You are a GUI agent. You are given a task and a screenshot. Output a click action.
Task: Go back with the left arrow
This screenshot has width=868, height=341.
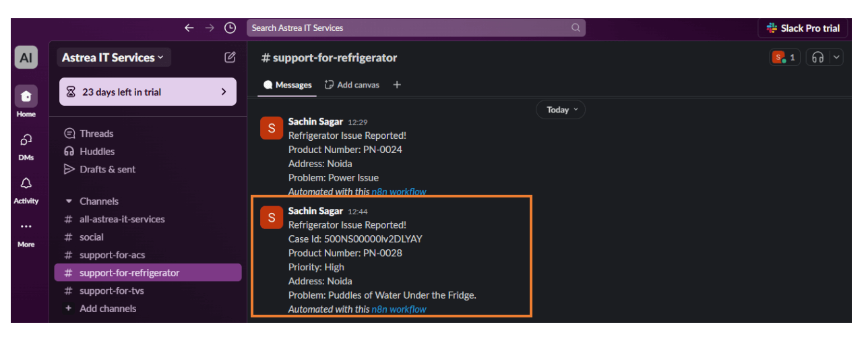pyautogui.click(x=189, y=28)
